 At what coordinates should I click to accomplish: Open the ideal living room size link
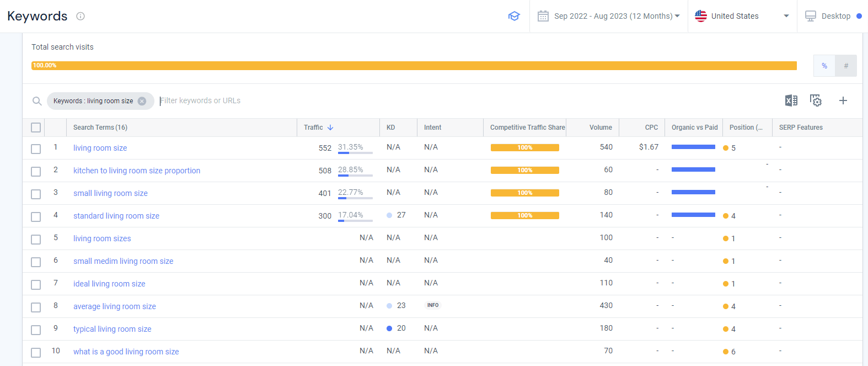point(109,284)
